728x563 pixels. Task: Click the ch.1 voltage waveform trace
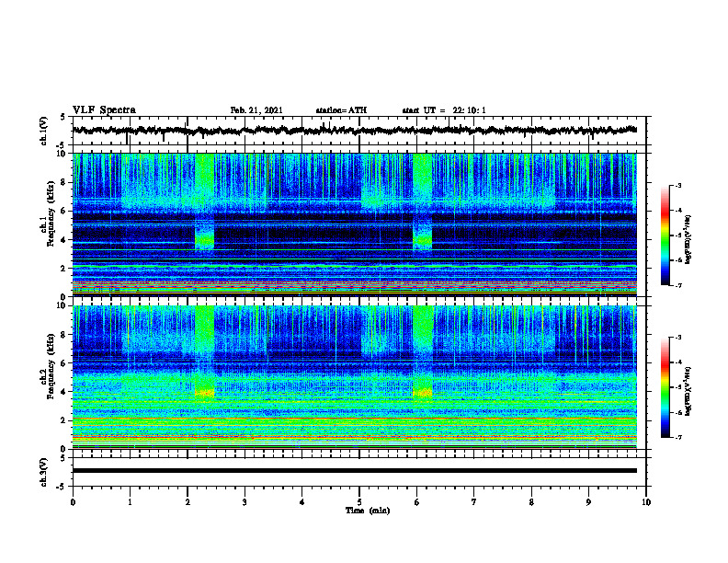355,131
